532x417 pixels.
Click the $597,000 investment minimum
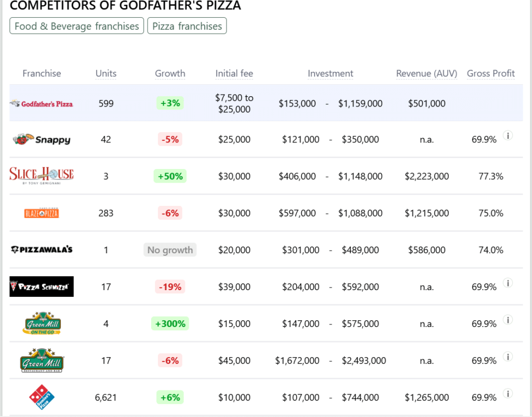(297, 213)
